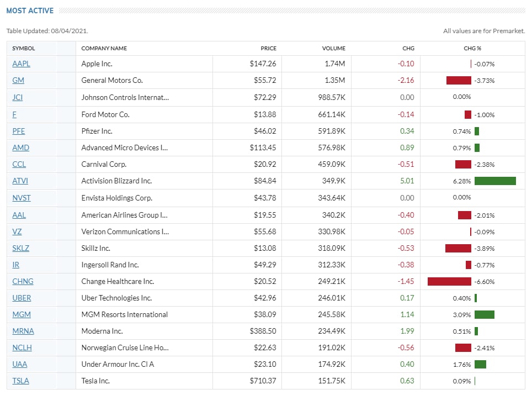Click the Uber Technologies Inc. name
The width and height of the screenshot is (532, 395).
pyautogui.click(x=116, y=298)
